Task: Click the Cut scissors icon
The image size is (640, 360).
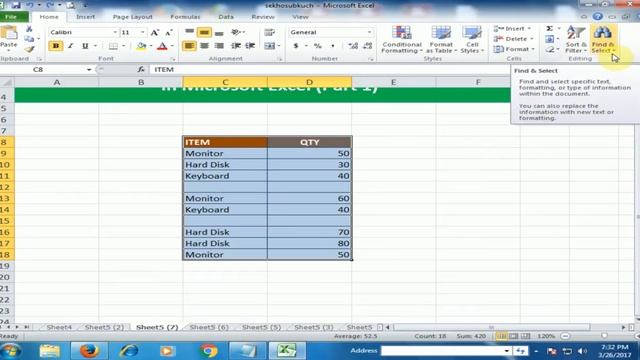Action: [29, 29]
